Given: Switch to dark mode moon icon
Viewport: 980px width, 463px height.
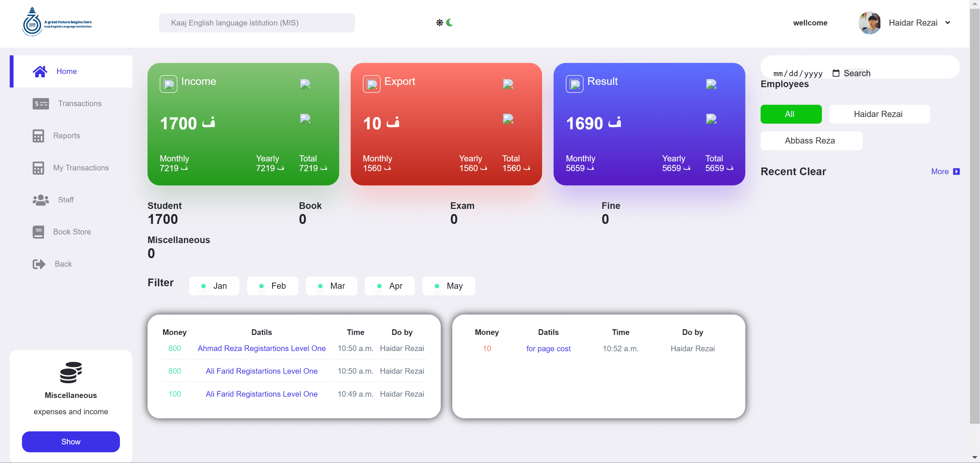Looking at the screenshot, I should (450, 23).
